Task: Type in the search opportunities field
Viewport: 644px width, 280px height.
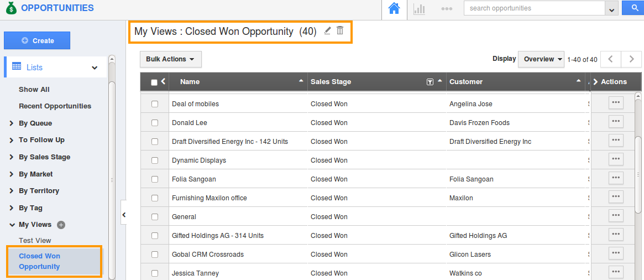Action: point(534,8)
